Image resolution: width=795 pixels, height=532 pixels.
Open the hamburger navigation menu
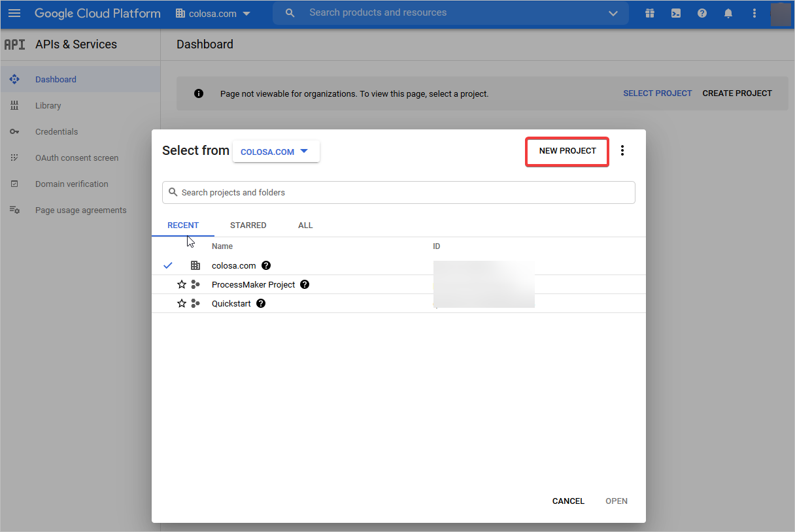14,13
